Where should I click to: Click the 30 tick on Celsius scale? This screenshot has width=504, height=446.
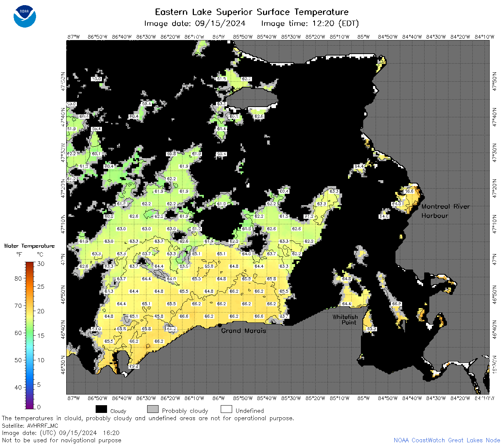click(41, 264)
